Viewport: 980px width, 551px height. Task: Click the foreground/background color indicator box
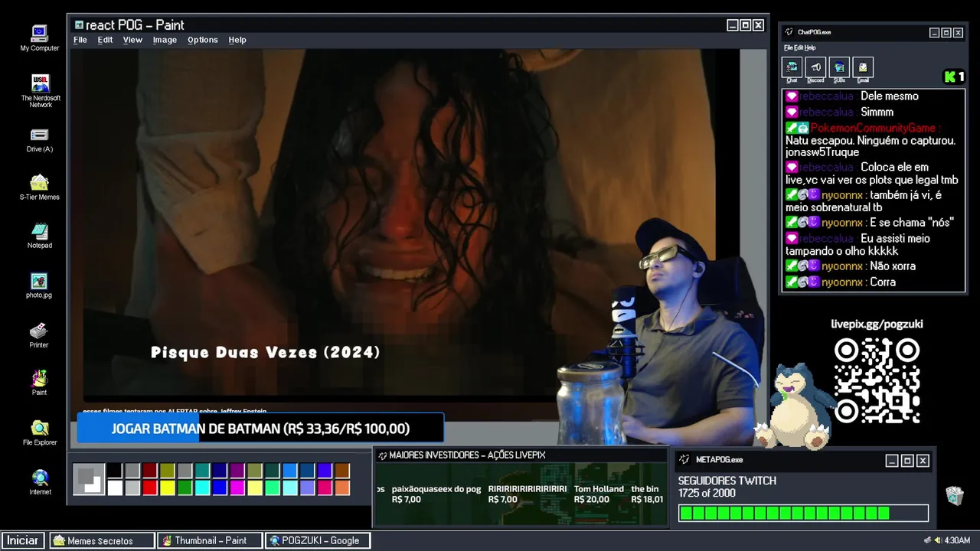[88, 479]
